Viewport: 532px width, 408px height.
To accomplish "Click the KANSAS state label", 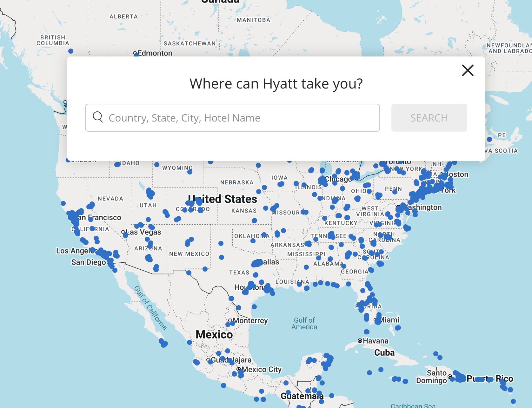I will click(244, 211).
